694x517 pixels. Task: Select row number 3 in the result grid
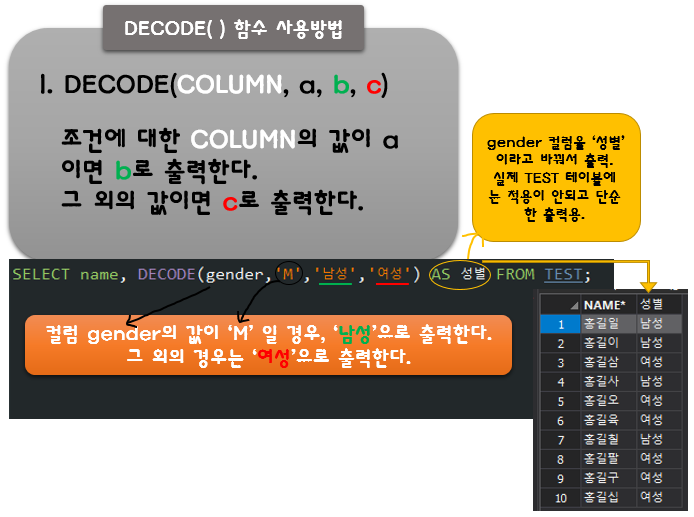point(560,363)
